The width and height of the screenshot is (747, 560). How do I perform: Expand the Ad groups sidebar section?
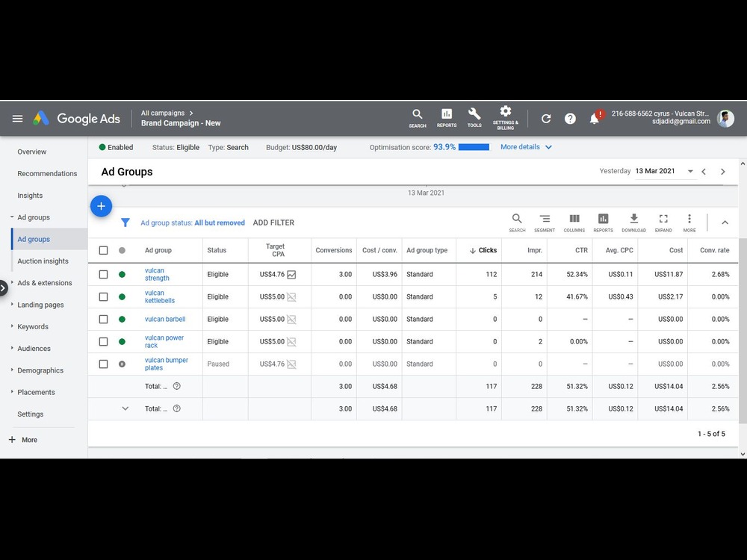tap(12, 217)
